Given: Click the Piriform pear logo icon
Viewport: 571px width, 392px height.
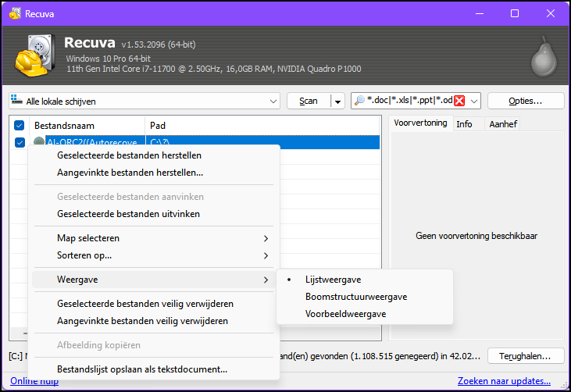Looking at the screenshot, I should coord(542,55).
